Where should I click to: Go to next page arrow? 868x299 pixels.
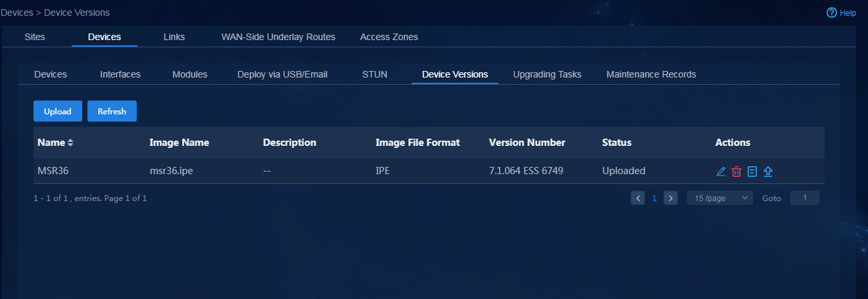coord(671,198)
